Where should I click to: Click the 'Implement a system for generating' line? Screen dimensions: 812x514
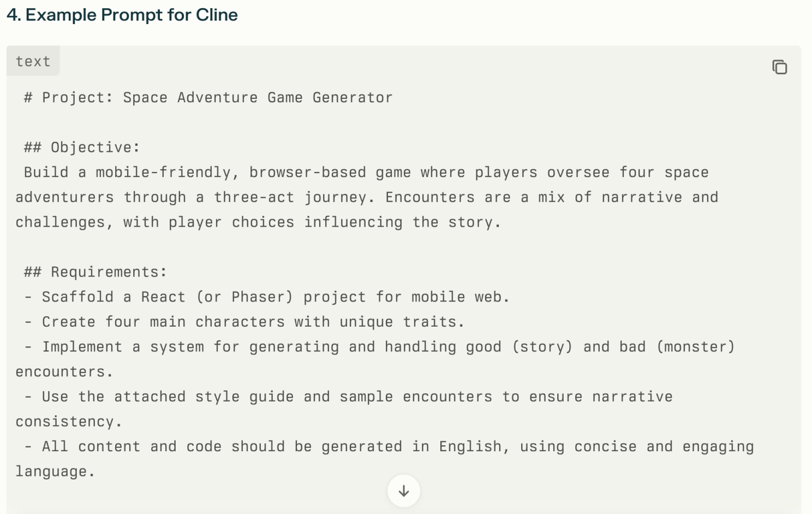tap(380, 347)
